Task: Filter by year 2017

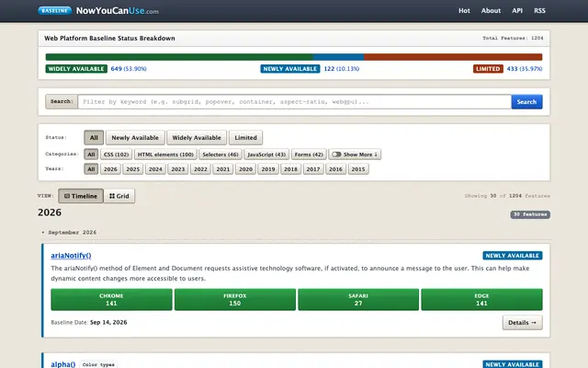Action: tap(313, 169)
